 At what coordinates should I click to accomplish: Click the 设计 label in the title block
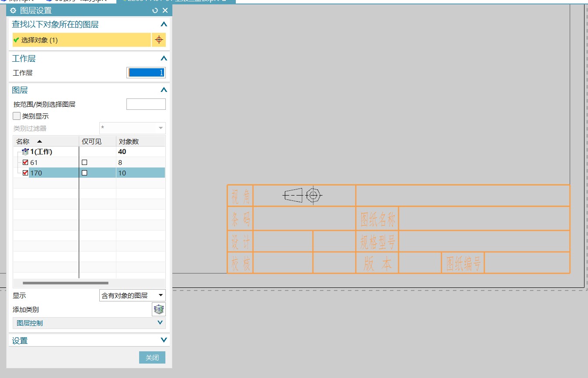point(240,242)
